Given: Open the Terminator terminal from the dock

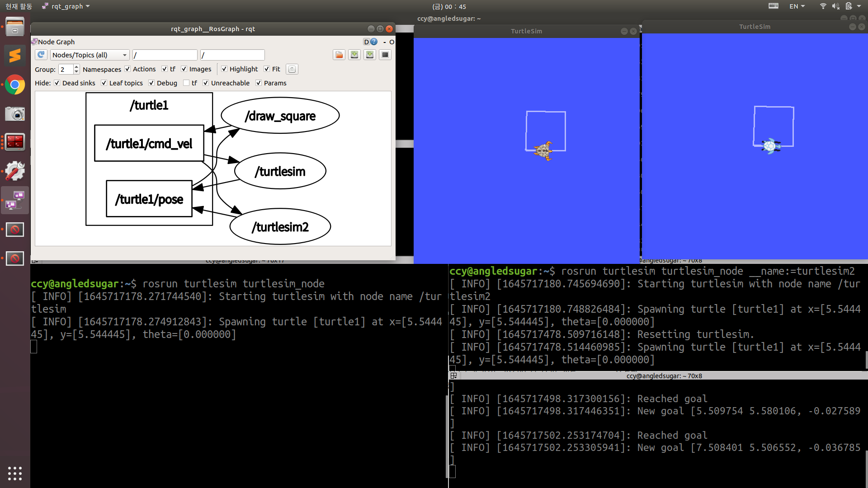Looking at the screenshot, I should 15,142.
